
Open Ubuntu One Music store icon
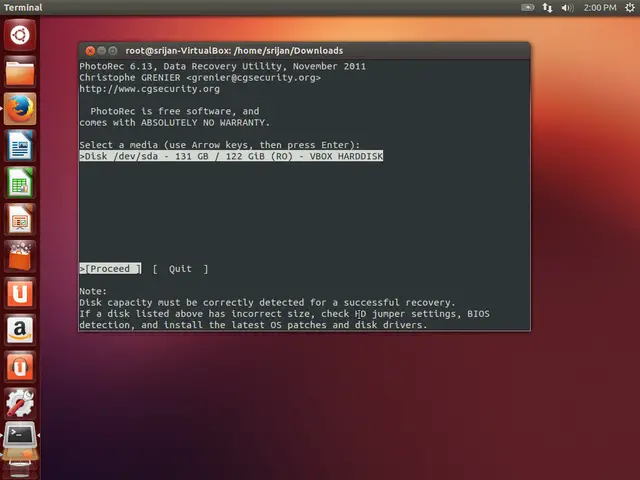(x=20, y=366)
